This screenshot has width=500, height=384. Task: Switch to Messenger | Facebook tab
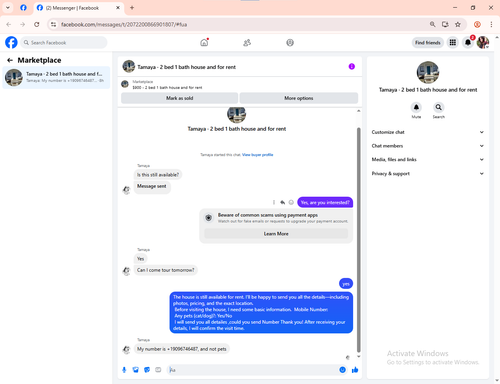pyautogui.click(x=78, y=8)
